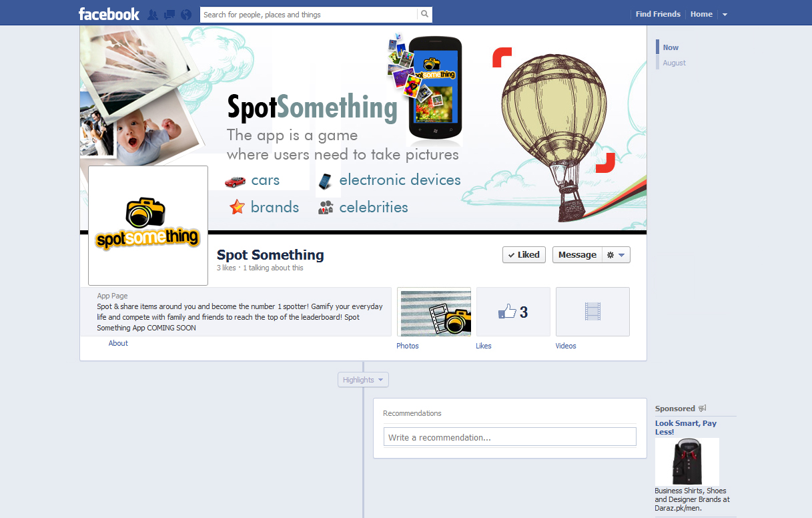Open friend requests icon in header
This screenshot has height=518, width=812.
pyautogui.click(x=153, y=15)
